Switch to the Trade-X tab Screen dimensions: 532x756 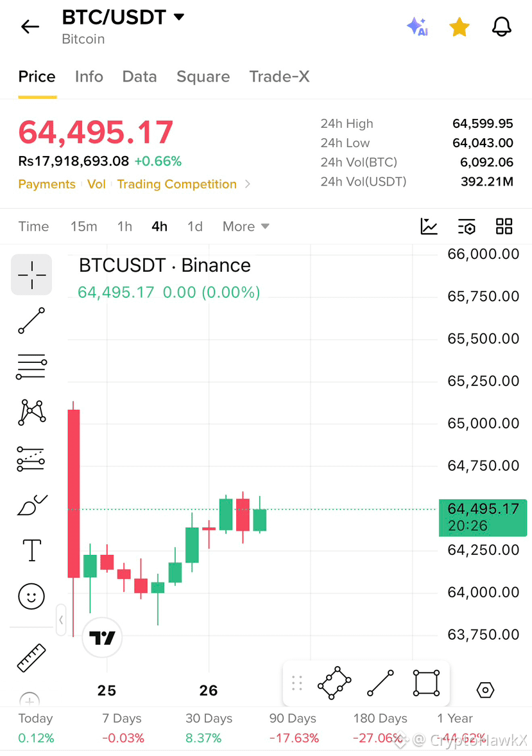click(279, 76)
